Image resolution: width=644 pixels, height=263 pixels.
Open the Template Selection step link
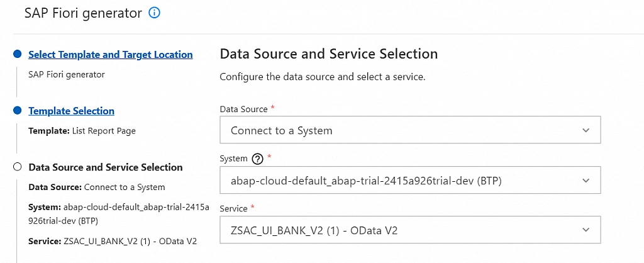point(71,111)
